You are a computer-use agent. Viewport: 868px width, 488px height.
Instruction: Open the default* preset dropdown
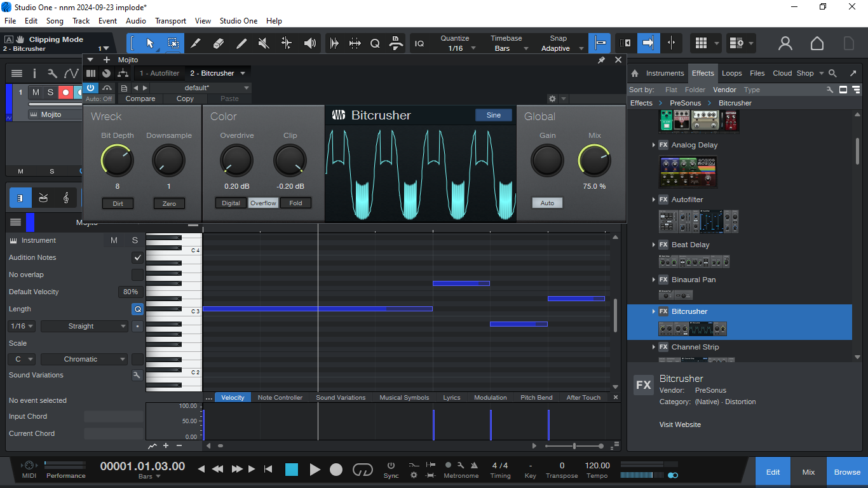tap(201, 88)
